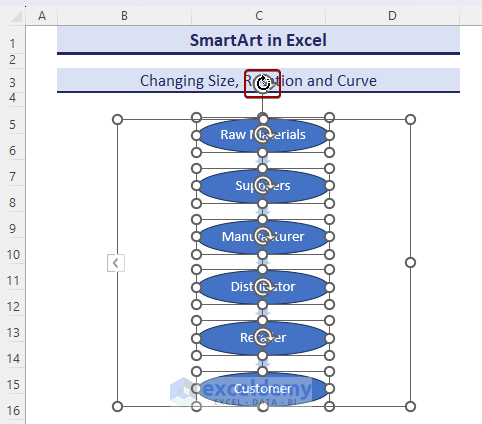This screenshot has width=482, height=424.
Task: Click rotation handle on Manufacturer shape
Action: coord(263,236)
